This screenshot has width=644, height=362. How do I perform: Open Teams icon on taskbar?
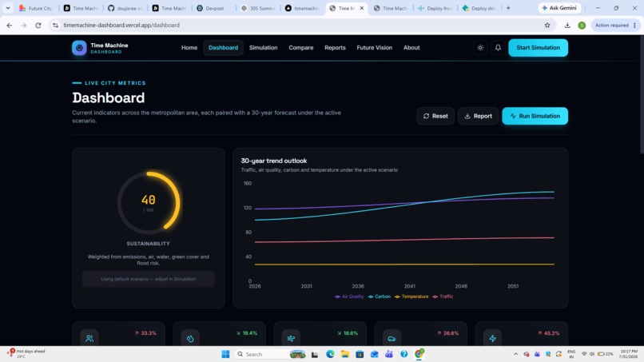[x=389, y=354]
